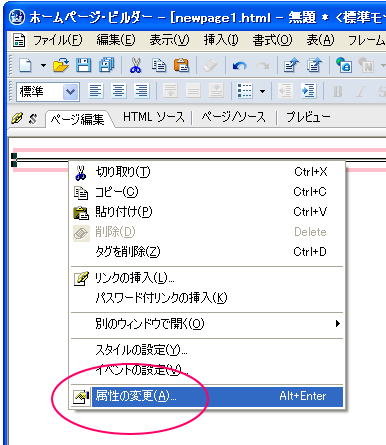Choose スタイルの設定(Y)... from context menu

(x=207, y=350)
